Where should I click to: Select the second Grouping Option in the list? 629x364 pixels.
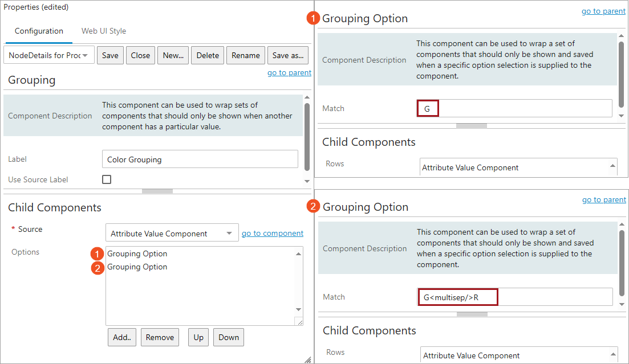pos(137,267)
